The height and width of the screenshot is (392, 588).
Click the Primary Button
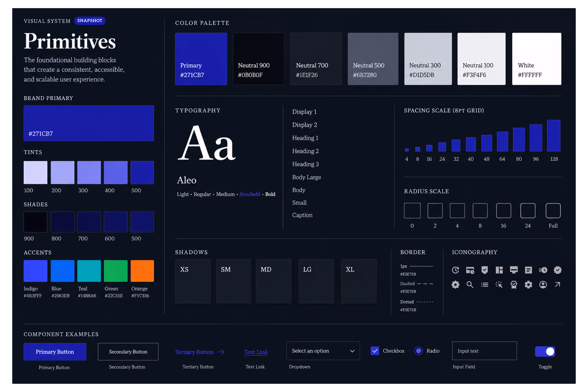[x=55, y=352]
